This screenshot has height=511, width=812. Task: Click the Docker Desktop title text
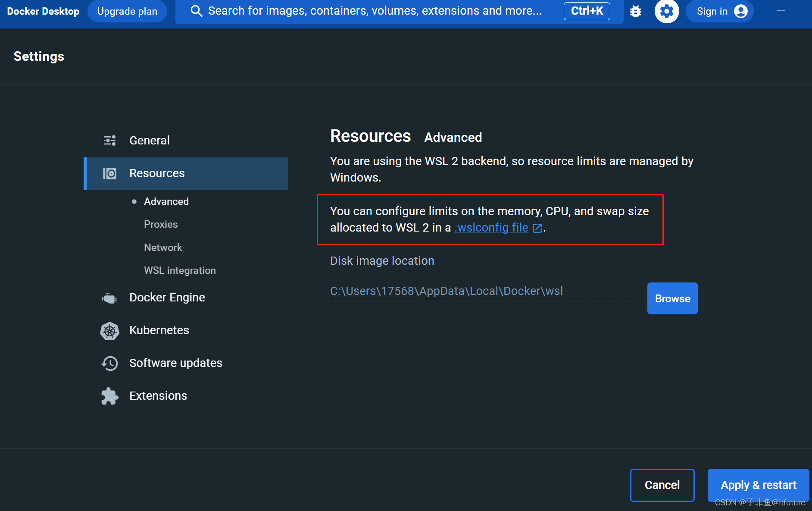[43, 11]
